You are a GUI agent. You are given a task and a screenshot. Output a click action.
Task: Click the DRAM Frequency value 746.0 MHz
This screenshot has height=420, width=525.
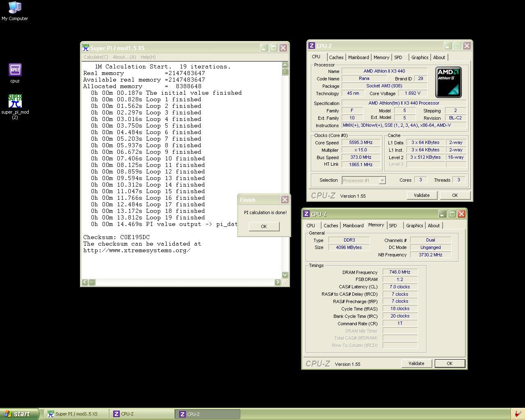(x=400, y=272)
